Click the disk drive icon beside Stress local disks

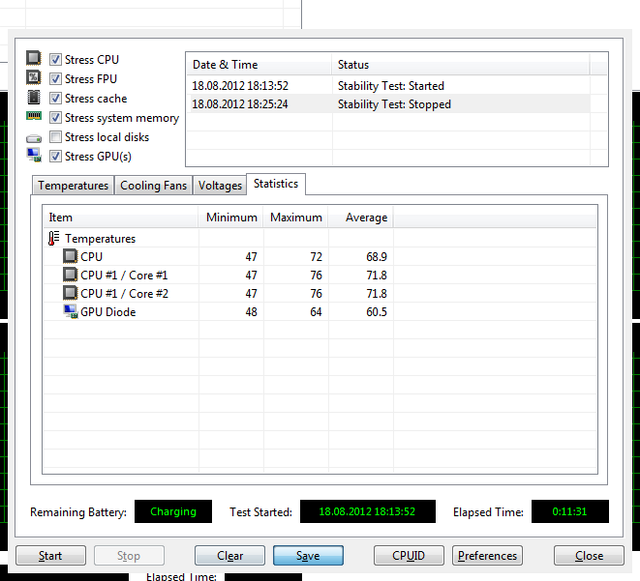pyautogui.click(x=33, y=137)
